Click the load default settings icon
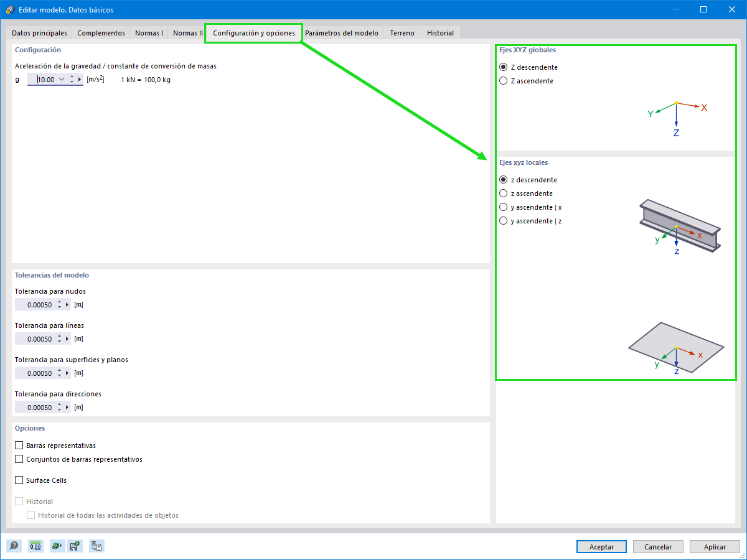Image resolution: width=747 pixels, height=560 pixels. pos(57,546)
